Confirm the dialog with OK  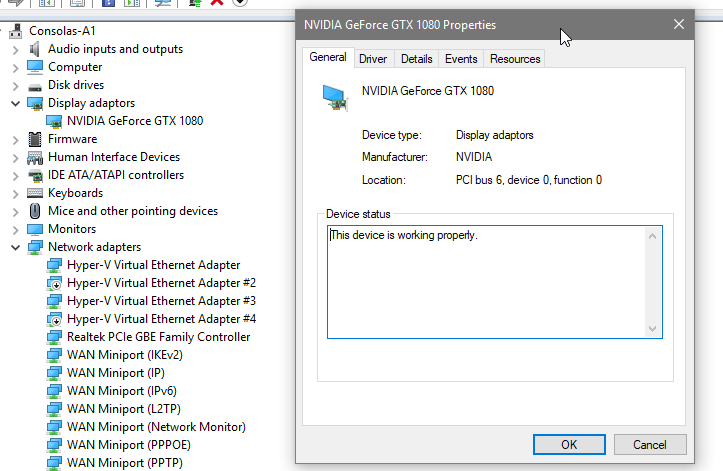point(569,444)
